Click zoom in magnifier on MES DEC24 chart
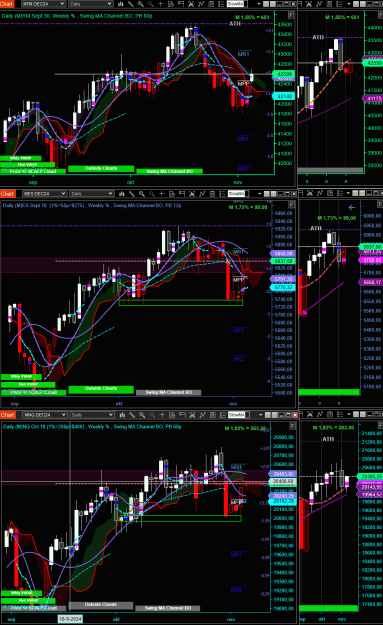 tap(141, 194)
